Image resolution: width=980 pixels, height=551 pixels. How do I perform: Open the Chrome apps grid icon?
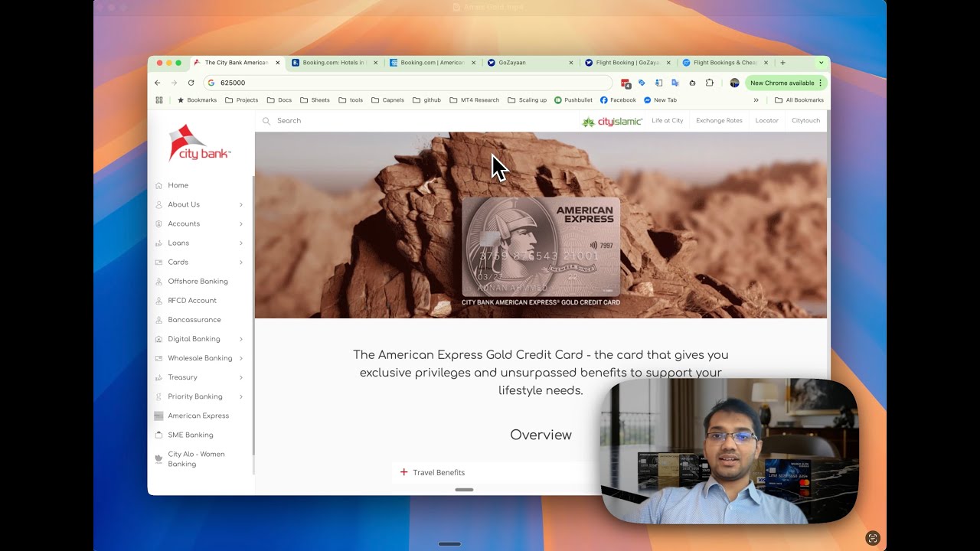159,100
